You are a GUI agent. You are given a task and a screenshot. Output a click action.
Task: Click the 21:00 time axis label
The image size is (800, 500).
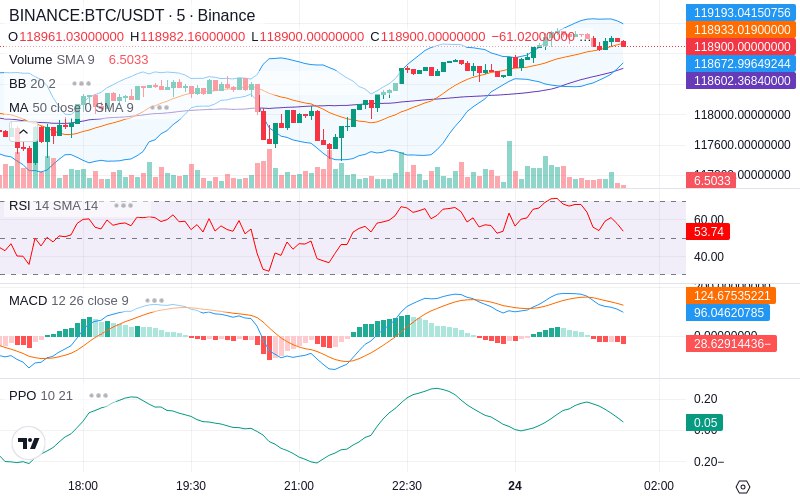point(298,486)
